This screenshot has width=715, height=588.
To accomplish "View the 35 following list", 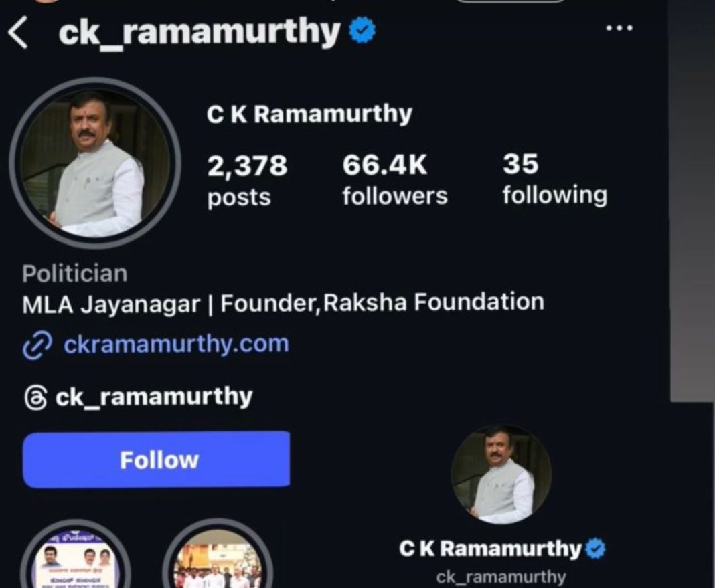I will click(x=555, y=179).
